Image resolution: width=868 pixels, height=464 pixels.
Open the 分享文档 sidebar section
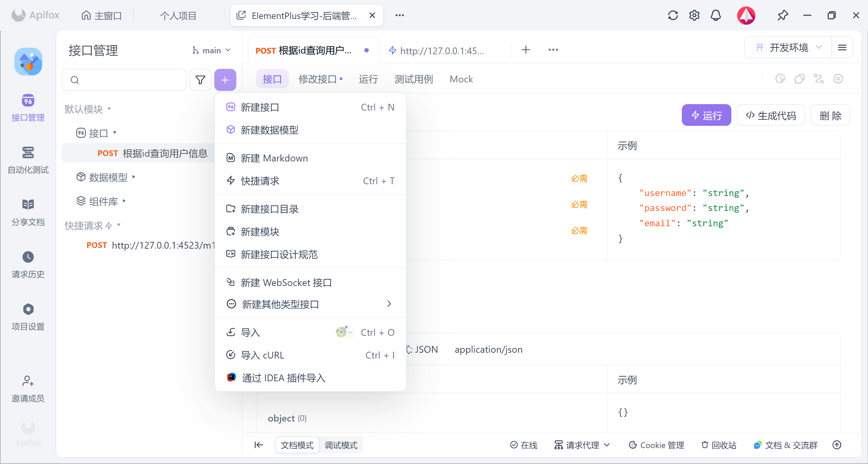pyautogui.click(x=28, y=212)
